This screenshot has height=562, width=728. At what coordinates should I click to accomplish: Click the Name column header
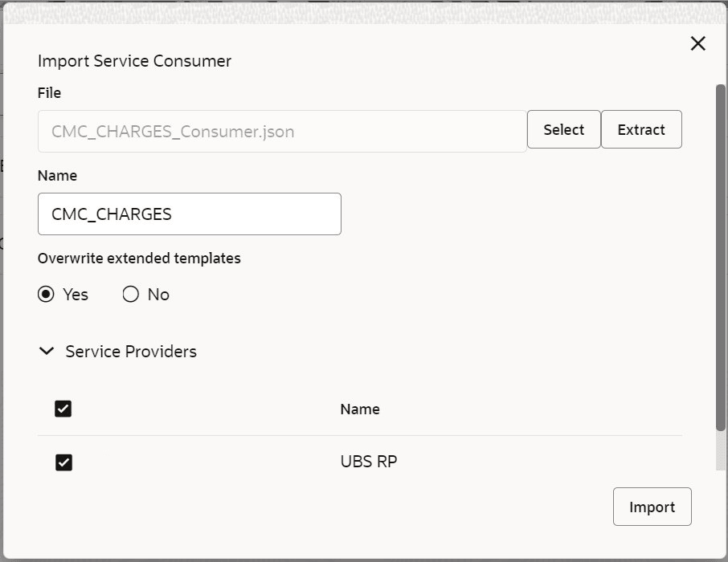360,409
